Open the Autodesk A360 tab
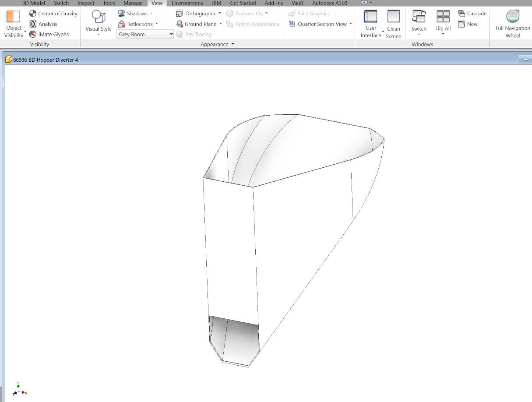 pos(330,3)
